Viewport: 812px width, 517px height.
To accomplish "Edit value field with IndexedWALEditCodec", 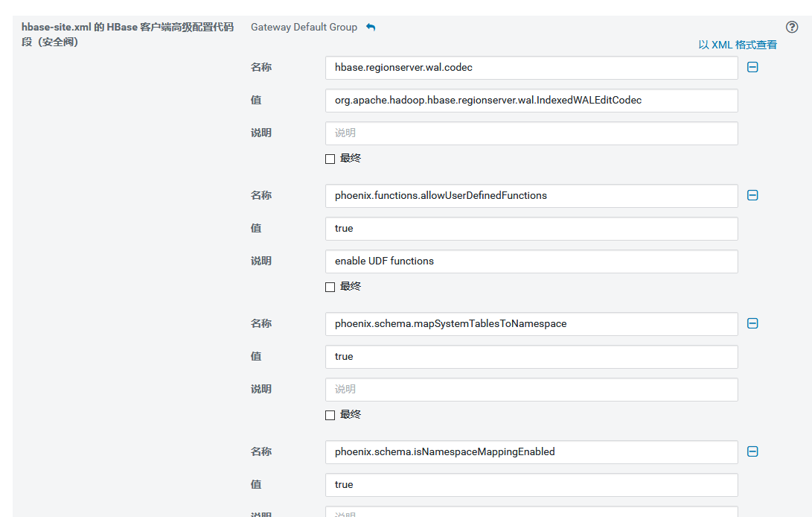I will (531, 100).
